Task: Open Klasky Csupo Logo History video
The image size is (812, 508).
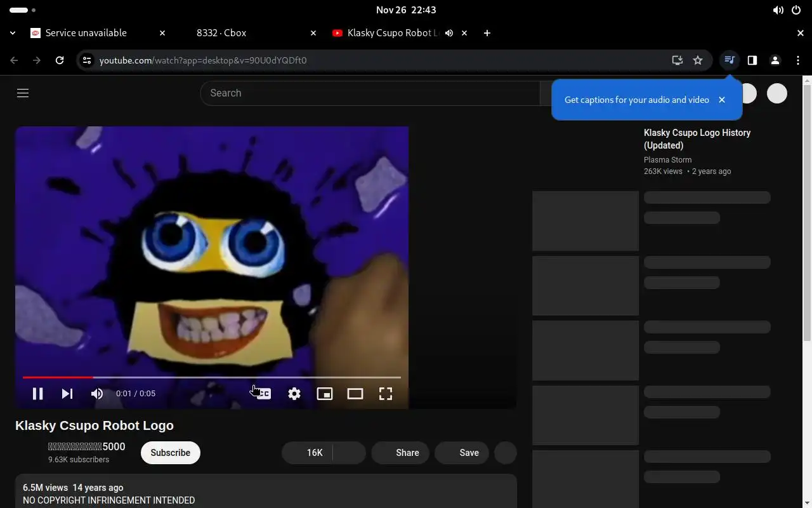Action: point(697,139)
